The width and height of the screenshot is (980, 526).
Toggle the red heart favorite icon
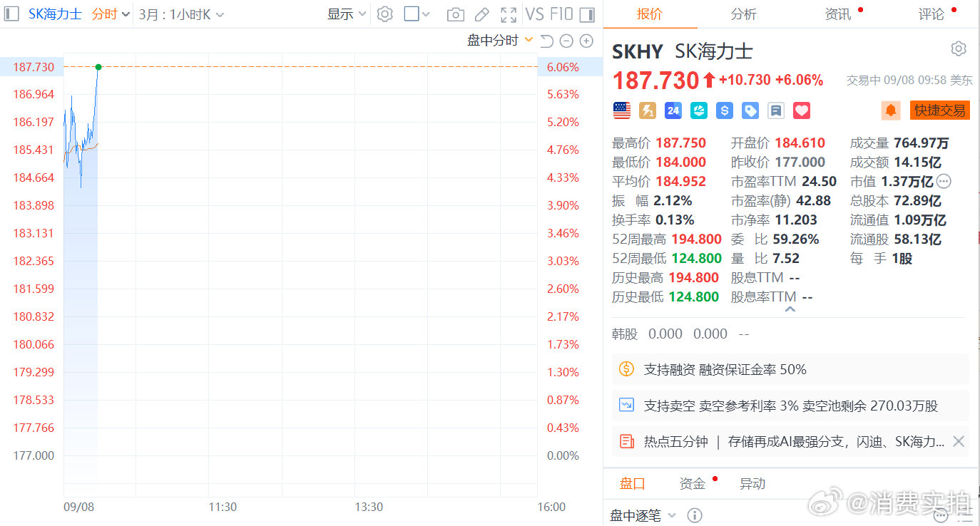pos(802,110)
